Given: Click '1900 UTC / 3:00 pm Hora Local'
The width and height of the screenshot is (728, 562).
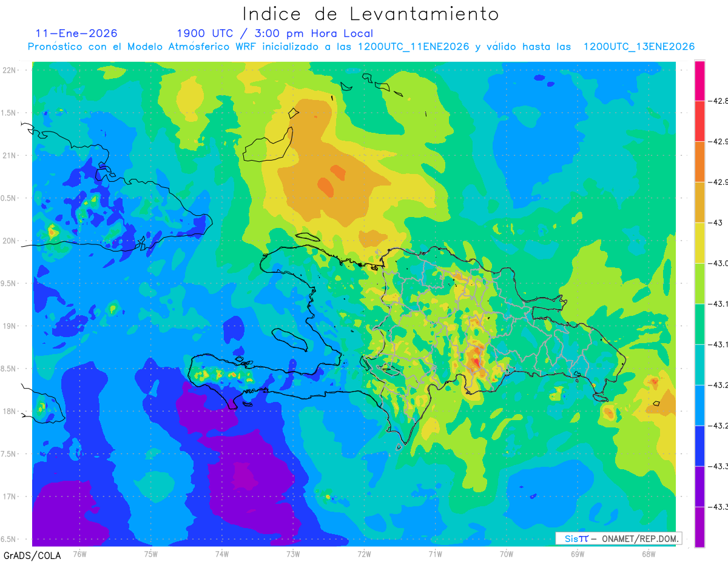Looking at the screenshot, I should click(x=275, y=33).
